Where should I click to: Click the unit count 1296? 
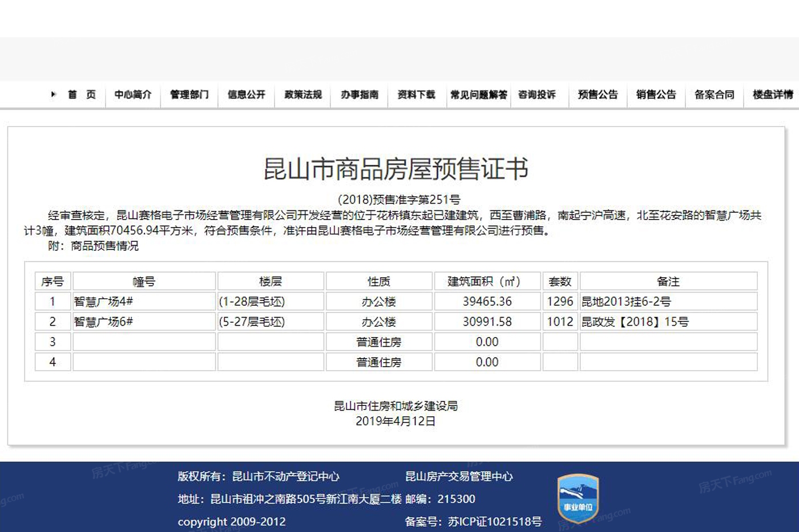coord(560,302)
